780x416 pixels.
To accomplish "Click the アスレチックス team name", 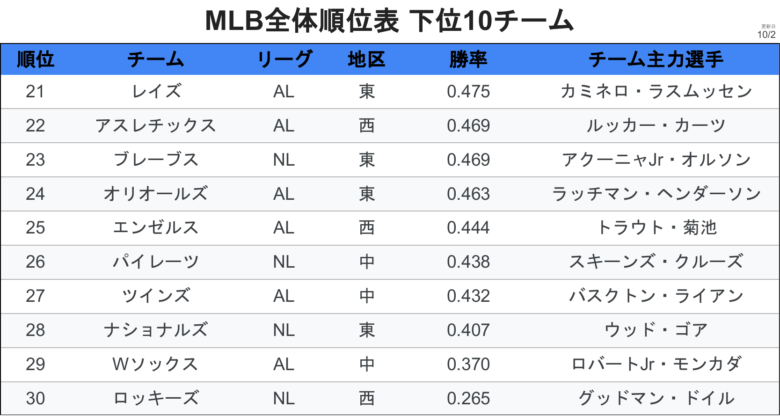I will tap(155, 126).
